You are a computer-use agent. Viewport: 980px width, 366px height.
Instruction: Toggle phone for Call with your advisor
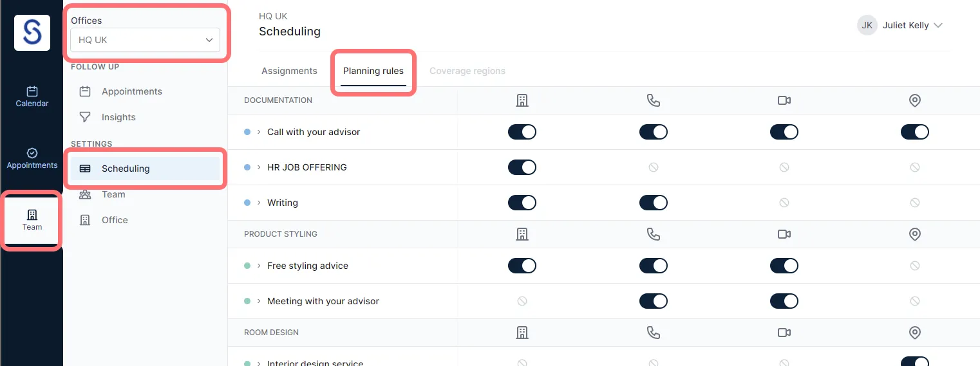654,132
